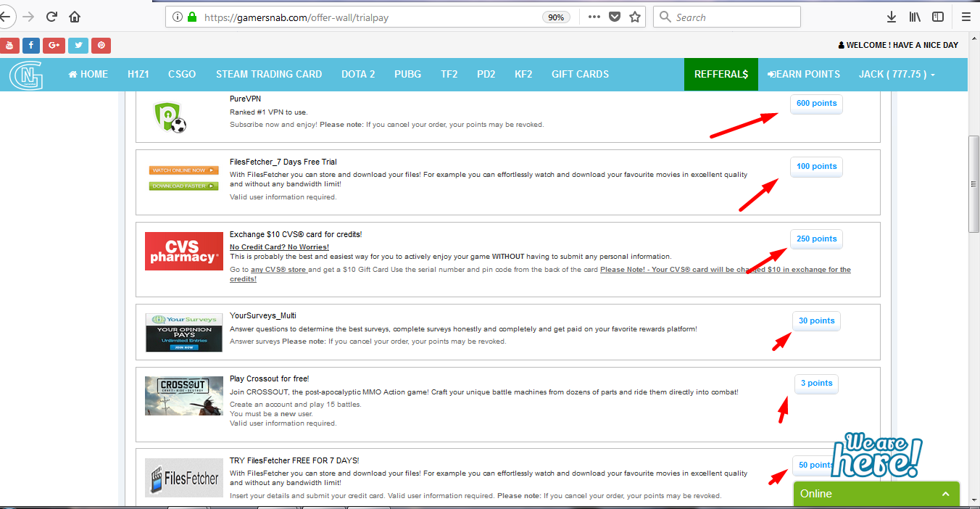Click the 100 points FilesFetcher trial button
This screenshot has width=980, height=509.
pos(816,167)
